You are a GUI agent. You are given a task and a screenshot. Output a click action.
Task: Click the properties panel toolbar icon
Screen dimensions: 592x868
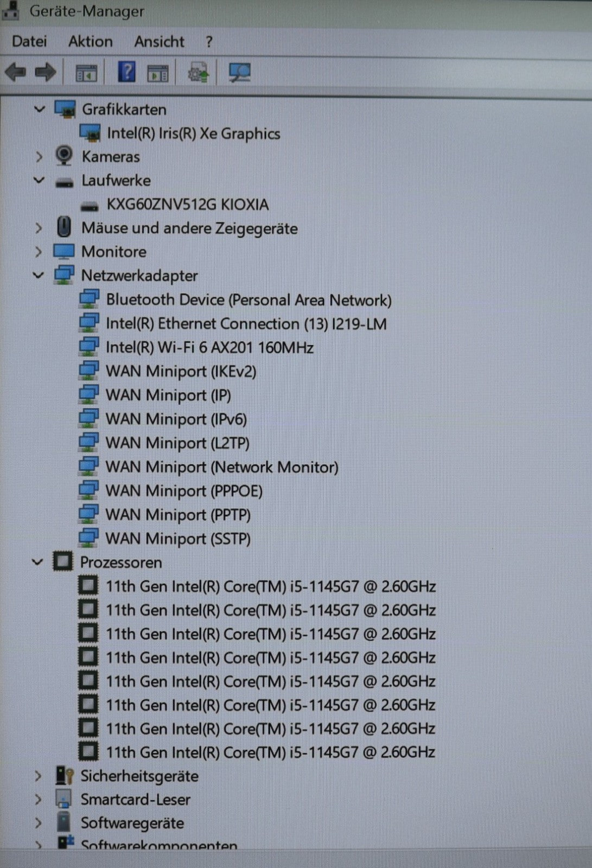click(158, 73)
